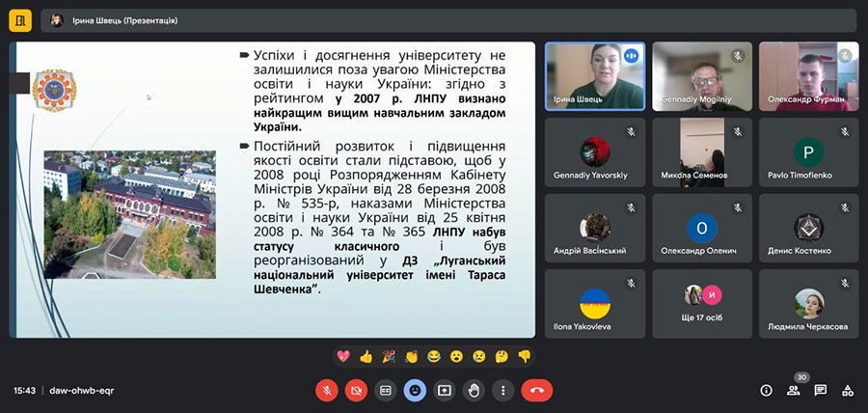Click the 'Ірина Швець (Презентація)' title
The image size is (868, 413).
point(125,20)
